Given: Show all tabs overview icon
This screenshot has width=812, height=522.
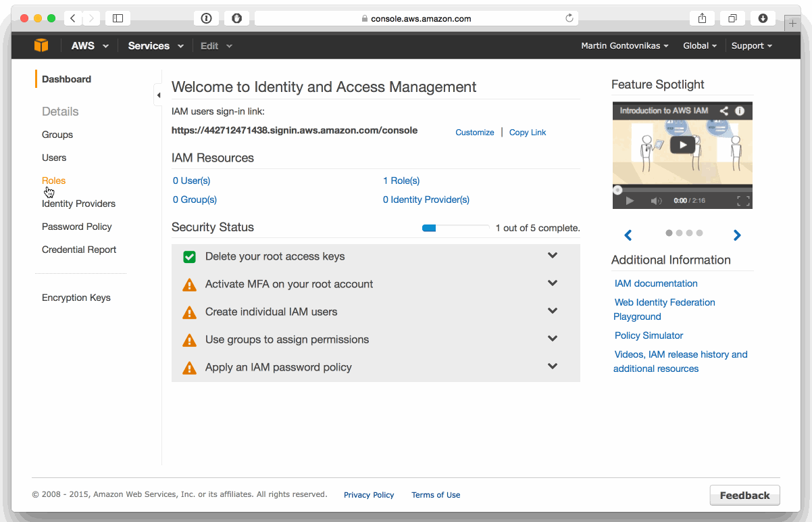Looking at the screenshot, I should 732,18.
